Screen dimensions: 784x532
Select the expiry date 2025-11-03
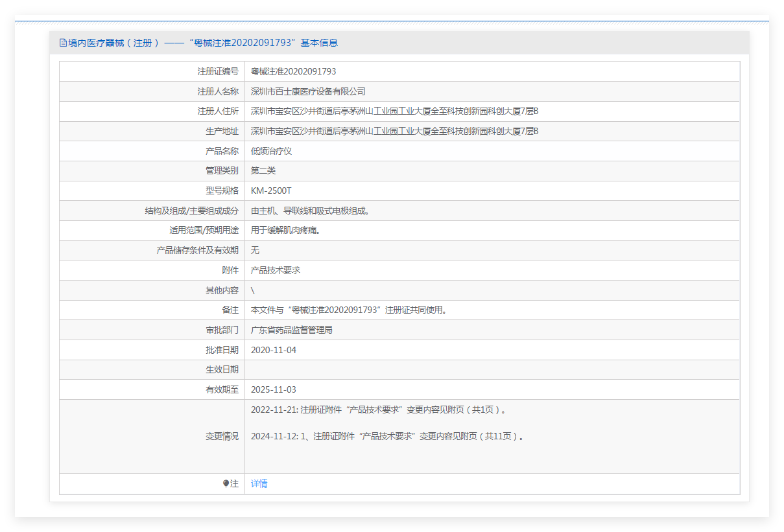coord(274,389)
